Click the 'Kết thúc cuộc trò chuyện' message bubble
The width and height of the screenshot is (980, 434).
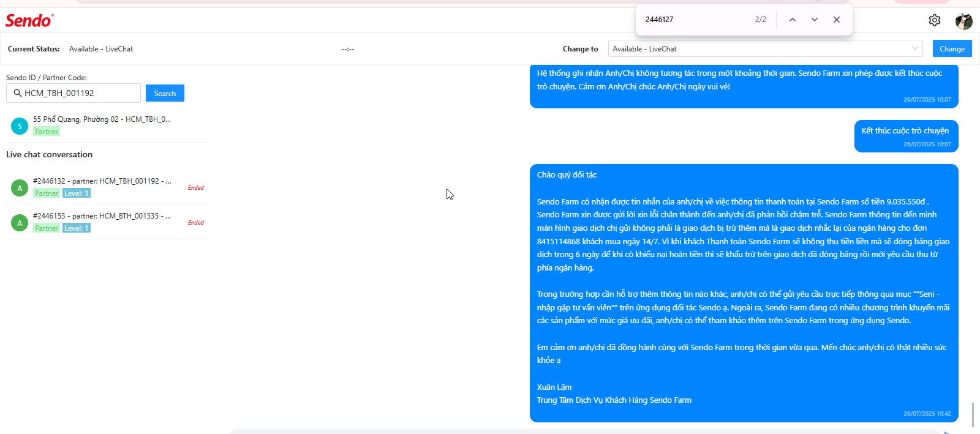tap(907, 136)
